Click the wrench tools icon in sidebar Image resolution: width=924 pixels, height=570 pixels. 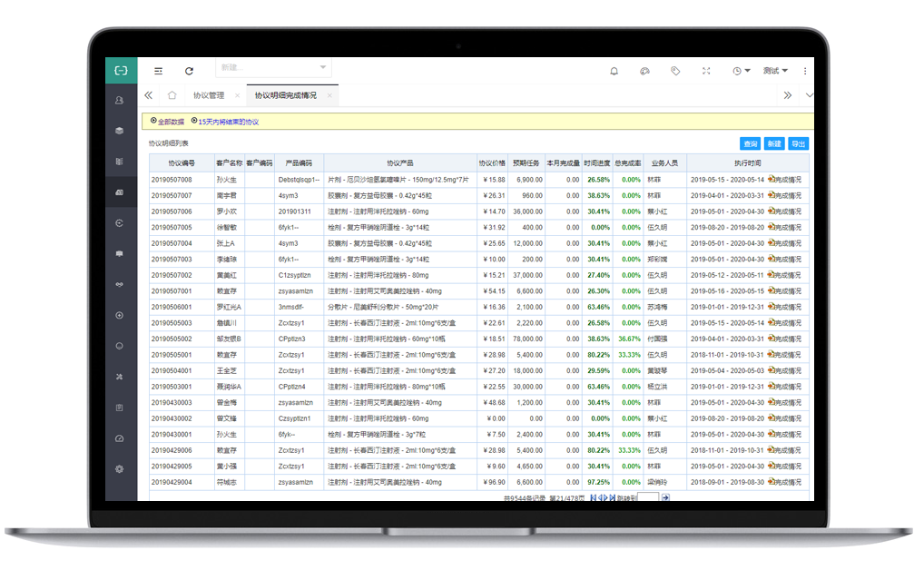[x=120, y=377]
